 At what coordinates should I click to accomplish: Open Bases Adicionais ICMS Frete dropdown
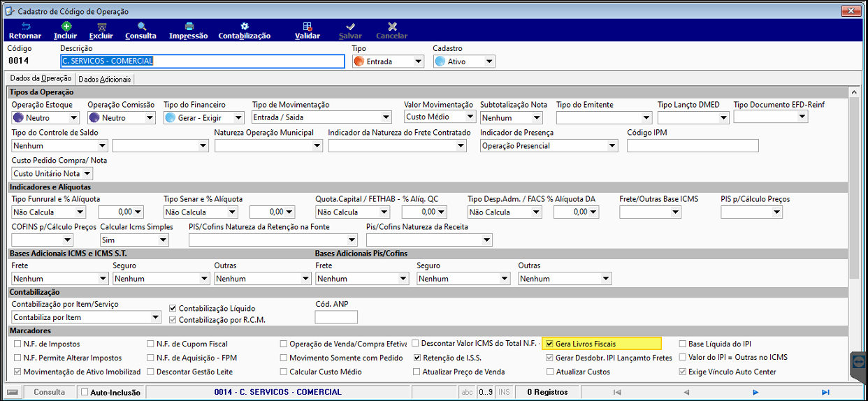(102, 278)
